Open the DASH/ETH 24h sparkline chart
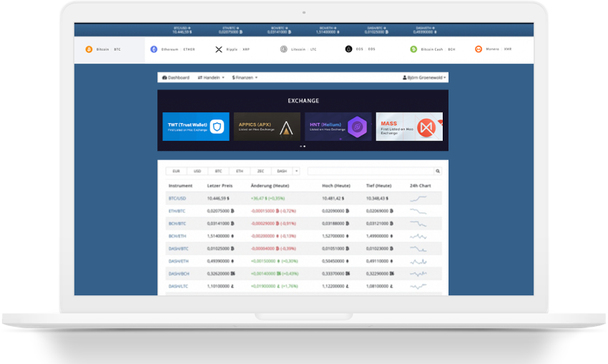 pos(418,261)
